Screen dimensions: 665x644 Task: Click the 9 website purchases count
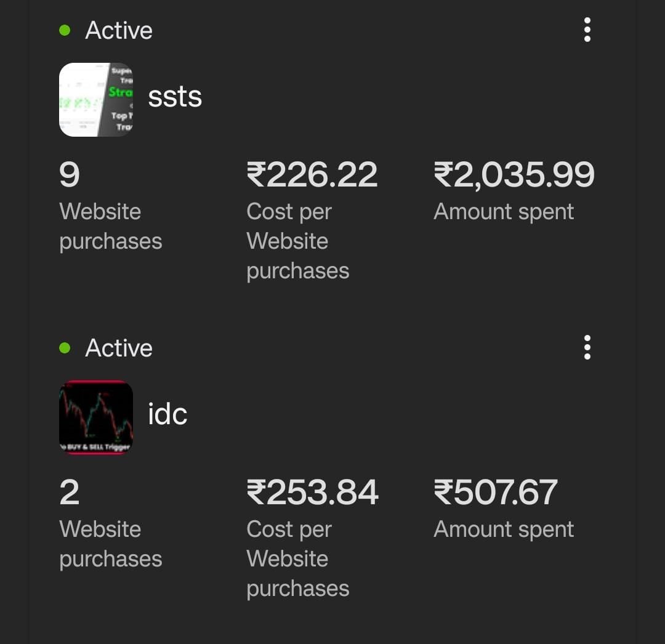tap(70, 175)
